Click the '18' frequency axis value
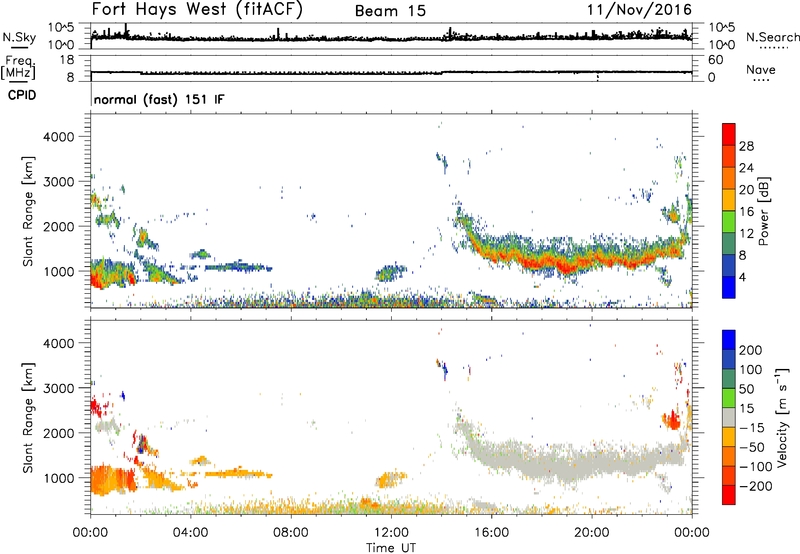800x554 pixels. 67,60
